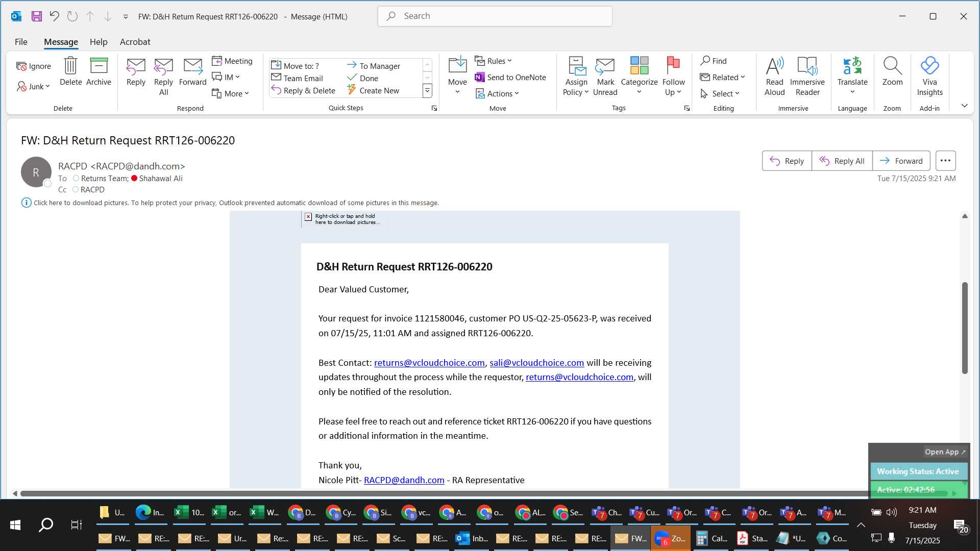Image resolution: width=980 pixels, height=551 pixels.
Task: Run the Reply & Delete quick step
Action: coord(303,90)
